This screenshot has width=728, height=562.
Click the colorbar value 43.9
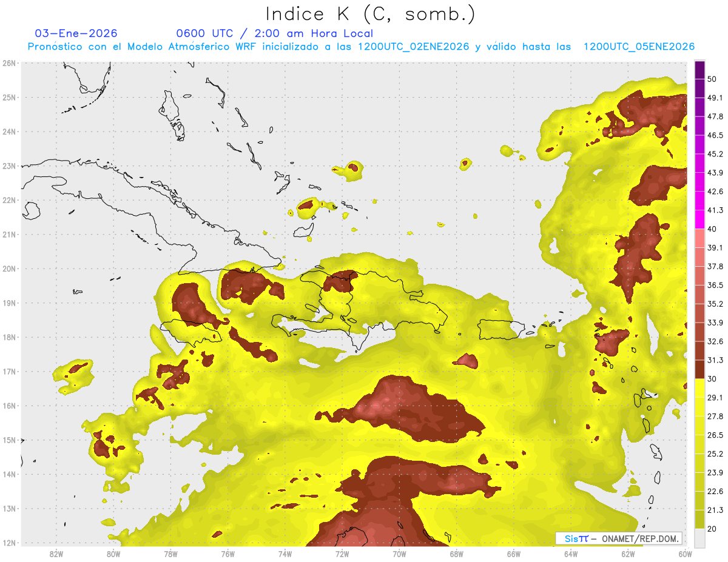[x=715, y=173]
